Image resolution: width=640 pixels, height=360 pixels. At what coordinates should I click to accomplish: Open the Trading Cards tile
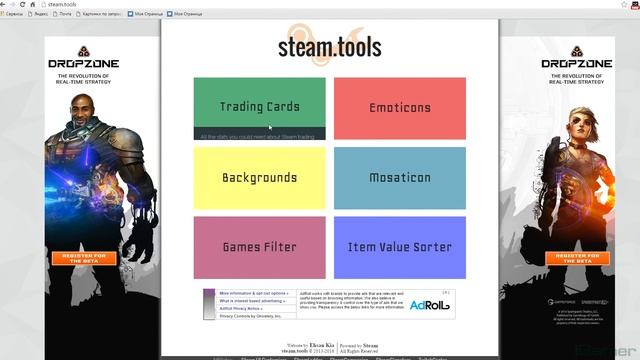tap(260, 109)
